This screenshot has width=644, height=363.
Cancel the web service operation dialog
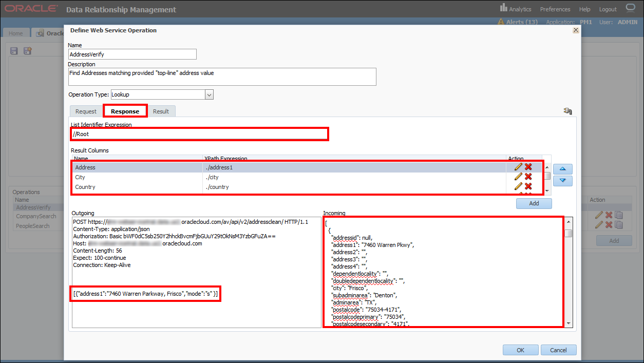point(558,350)
